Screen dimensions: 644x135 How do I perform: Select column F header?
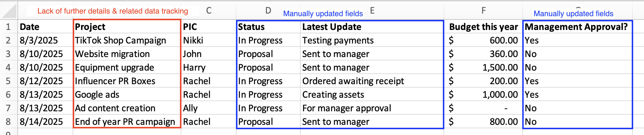pyautogui.click(x=483, y=10)
